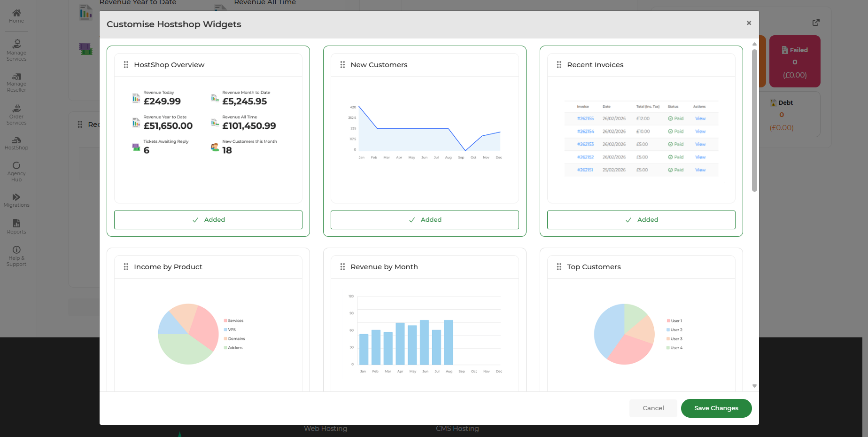Click the Tickets Awaiting Reply icon
This screenshot has height=437, width=868.
(136, 147)
